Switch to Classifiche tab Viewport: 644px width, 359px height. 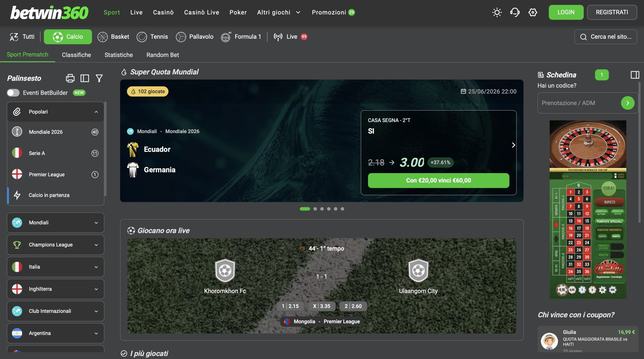coord(76,55)
